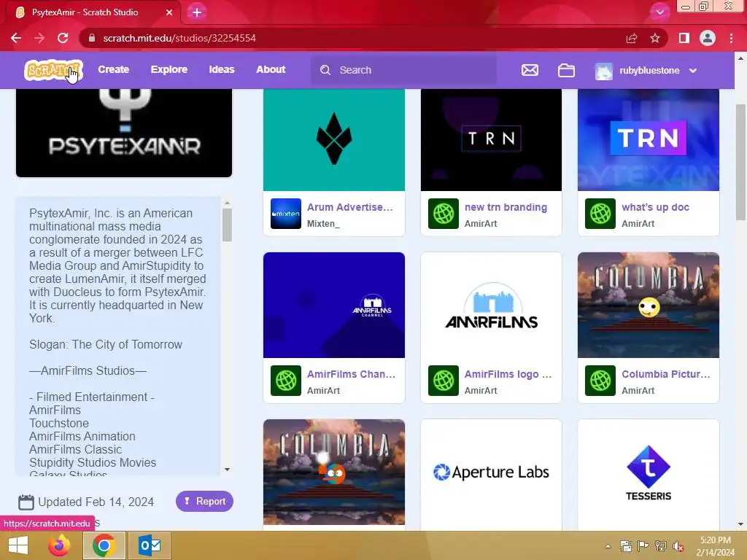Reload the page with refresh icon
747x560 pixels.
(x=63, y=38)
